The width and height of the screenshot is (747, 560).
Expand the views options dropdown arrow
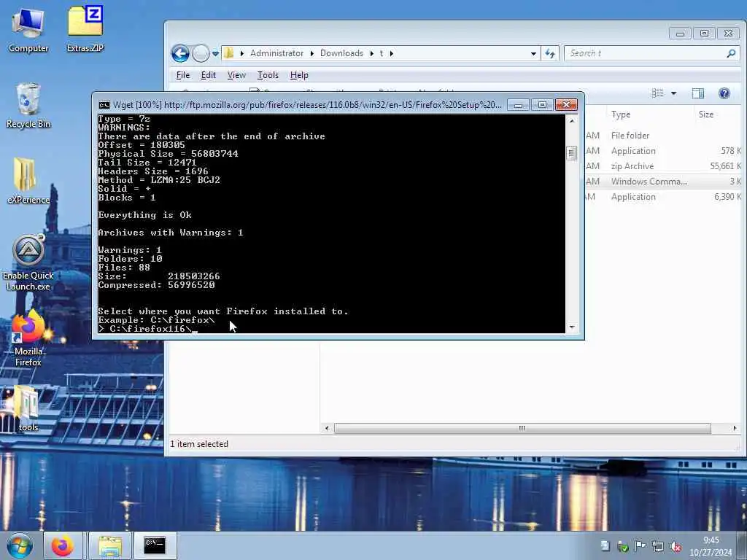[673, 93]
